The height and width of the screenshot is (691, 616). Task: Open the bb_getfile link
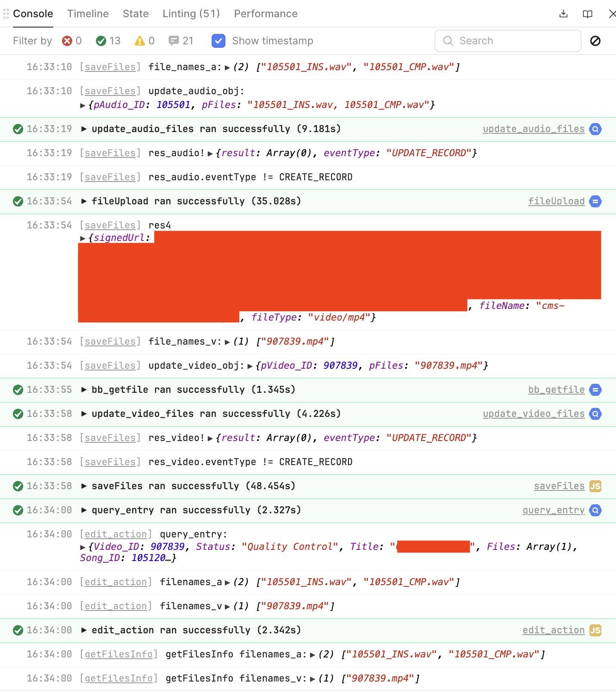coord(556,390)
